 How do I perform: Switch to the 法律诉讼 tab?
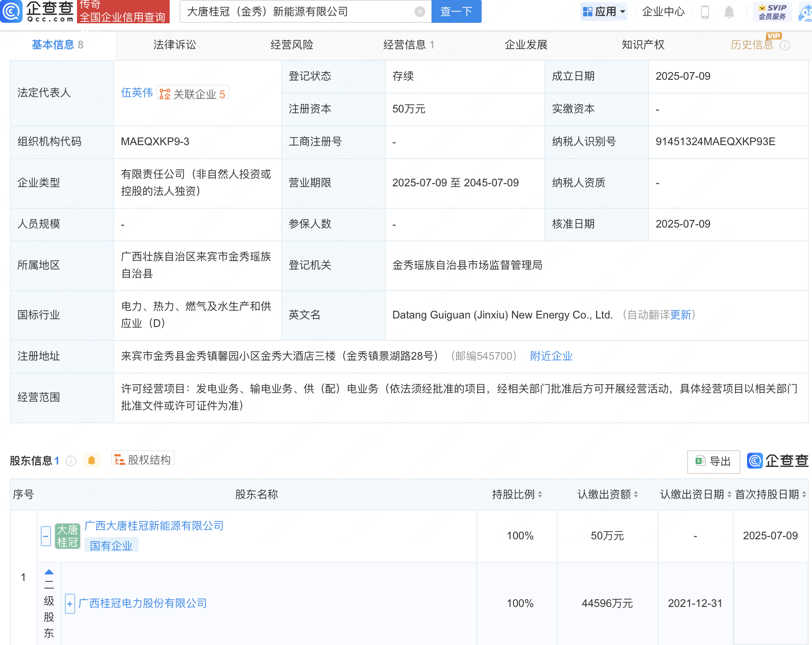[174, 44]
